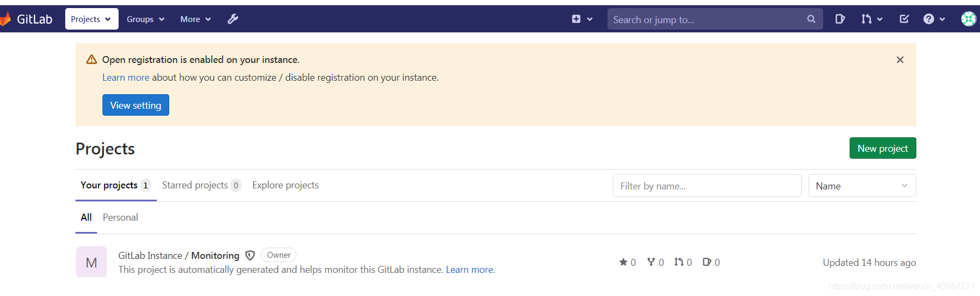Open the plus create-new menu
The width and height of the screenshot is (980, 296).
tap(582, 19)
